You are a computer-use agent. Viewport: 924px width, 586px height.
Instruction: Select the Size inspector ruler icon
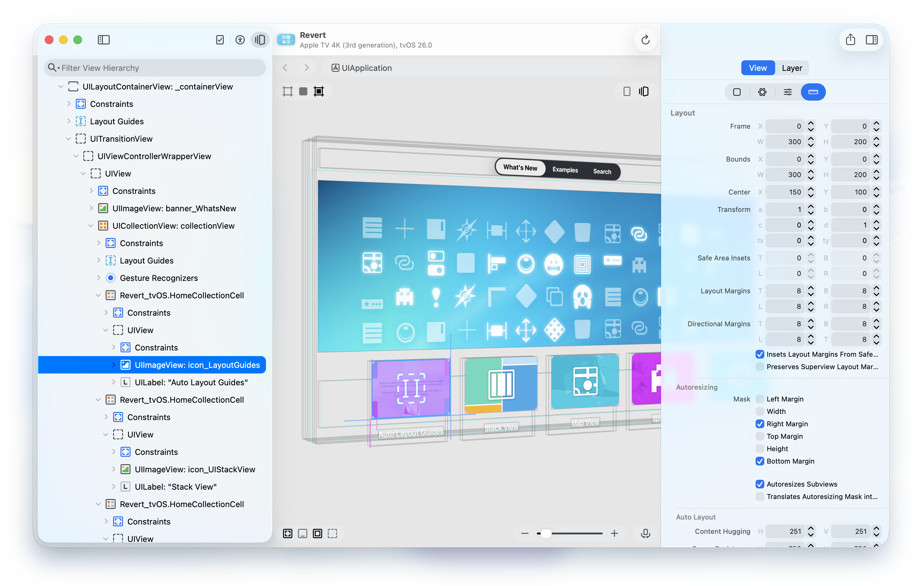(x=813, y=92)
